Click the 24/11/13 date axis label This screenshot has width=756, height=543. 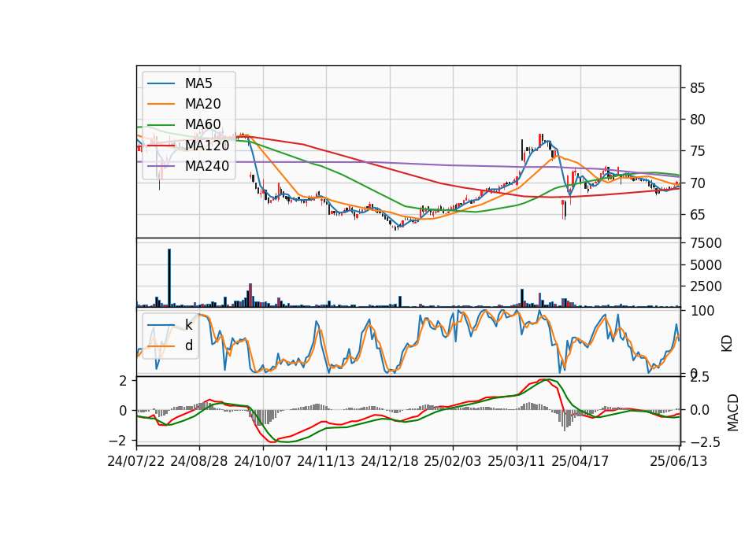tap(326, 461)
